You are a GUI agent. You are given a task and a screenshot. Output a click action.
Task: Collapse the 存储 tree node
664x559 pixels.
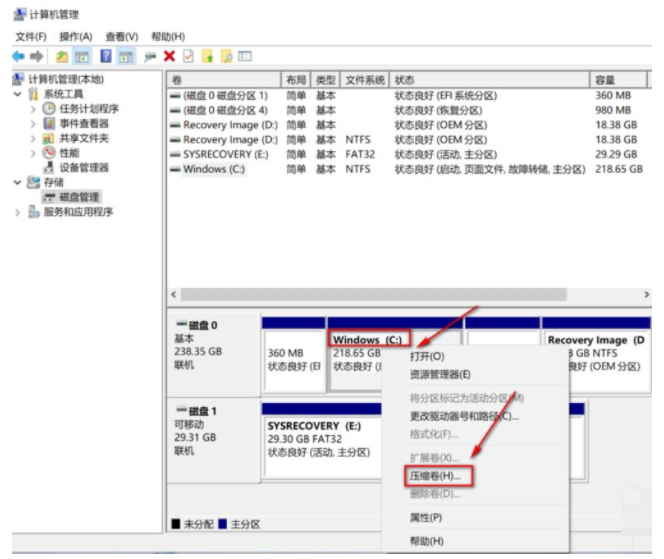point(19,183)
